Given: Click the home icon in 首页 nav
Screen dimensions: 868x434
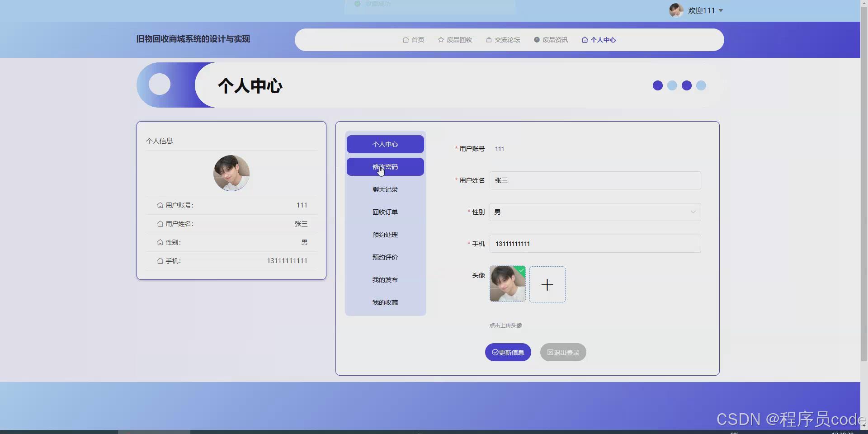Looking at the screenshot, I should point(406,40).
